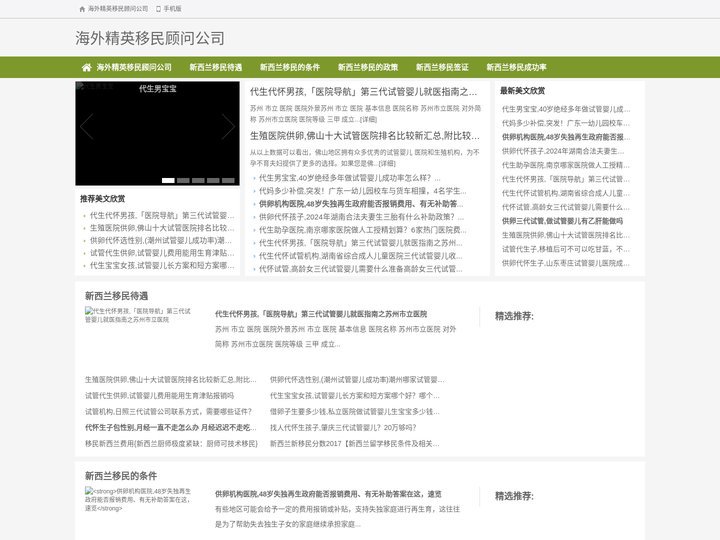Click the mobile phone icon beside 手机版
The image size is (720, 540).
(x=158, y=9)
